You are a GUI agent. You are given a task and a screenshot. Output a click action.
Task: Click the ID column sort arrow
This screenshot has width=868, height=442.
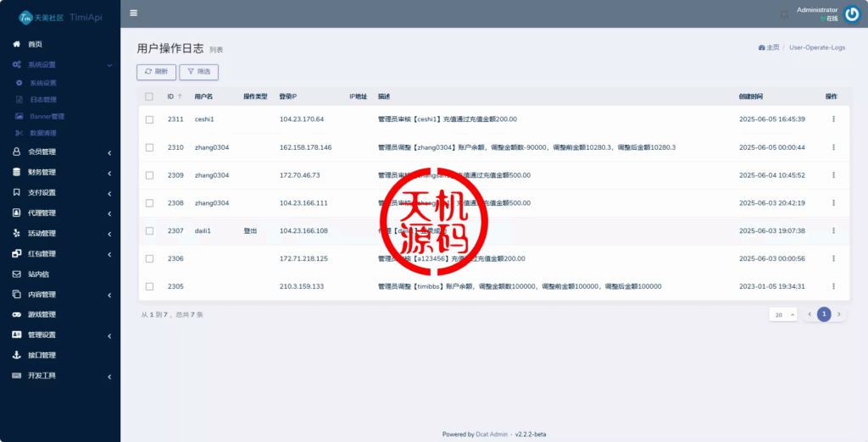[x=180, y=97]
